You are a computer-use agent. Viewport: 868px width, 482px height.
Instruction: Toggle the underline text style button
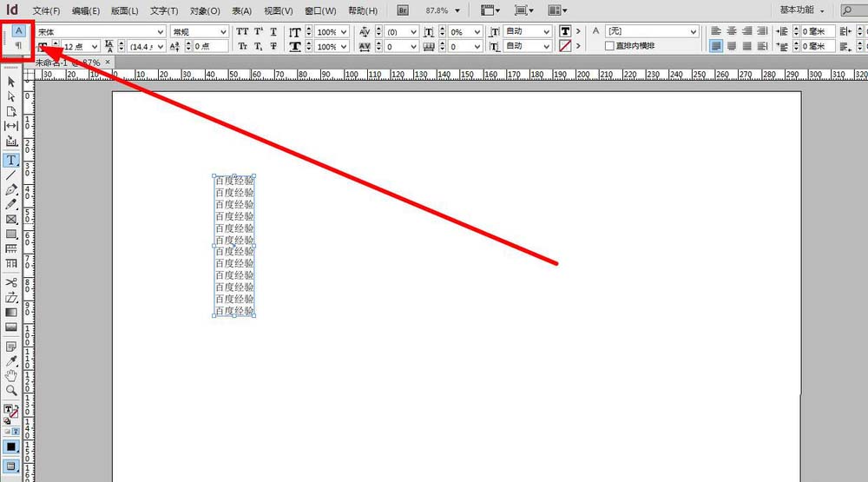(273, 31)
